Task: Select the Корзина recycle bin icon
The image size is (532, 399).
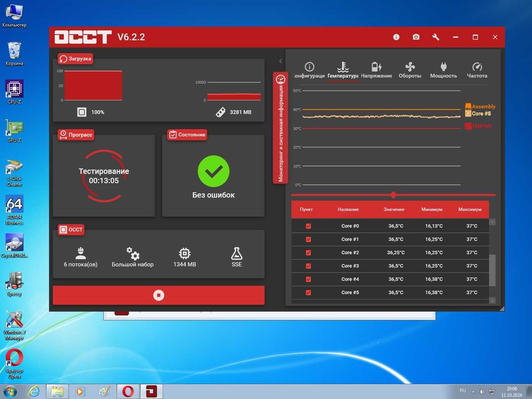Action: pyautogui.click(x=14, y=54)
